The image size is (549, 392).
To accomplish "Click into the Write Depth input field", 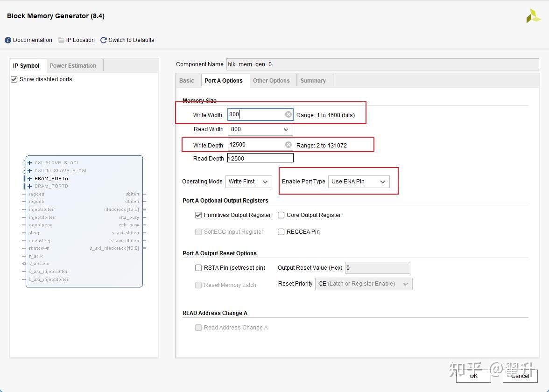I will click(x=260, y=145).
